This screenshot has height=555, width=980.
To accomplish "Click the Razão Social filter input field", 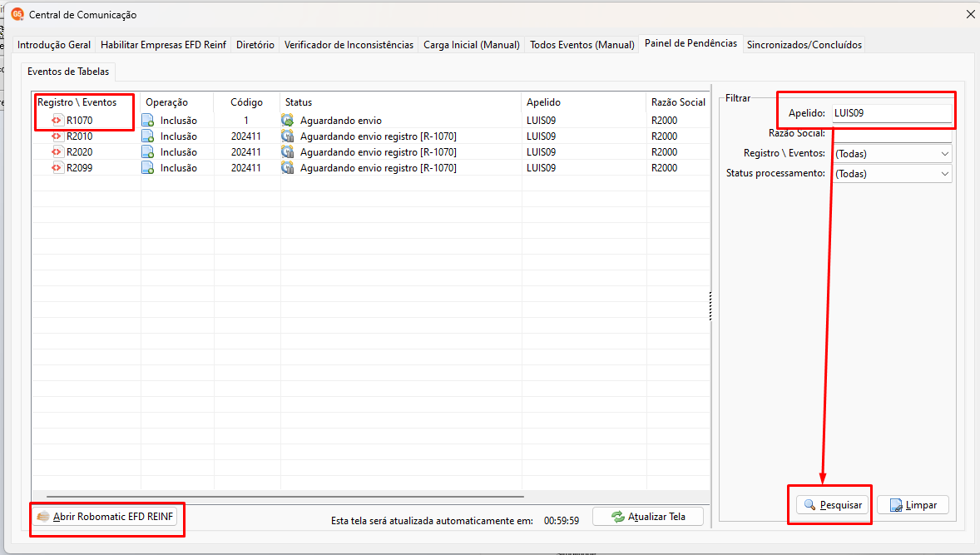I will coord(892,135).
